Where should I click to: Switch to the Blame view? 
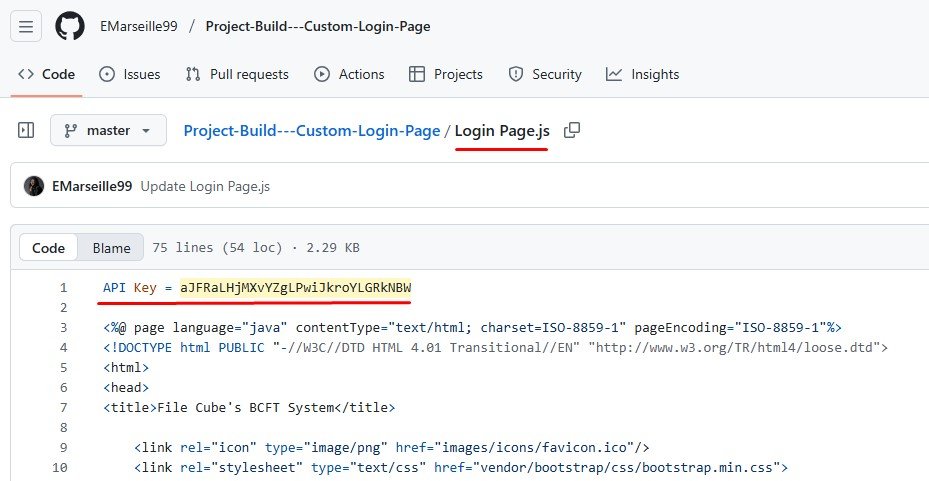tap(111, 248)
